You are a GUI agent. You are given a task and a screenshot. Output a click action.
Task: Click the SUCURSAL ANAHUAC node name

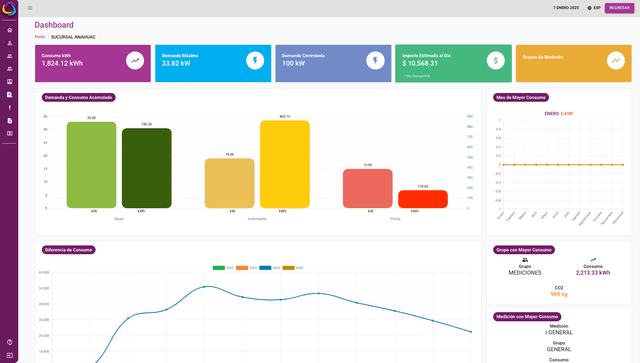(73, 37)
